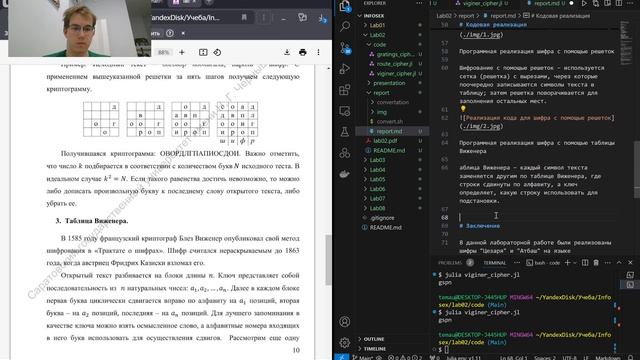Viewport: 640px width, 360px height.
Task: Bookmark the page in browser address bar
Action: 244,18
